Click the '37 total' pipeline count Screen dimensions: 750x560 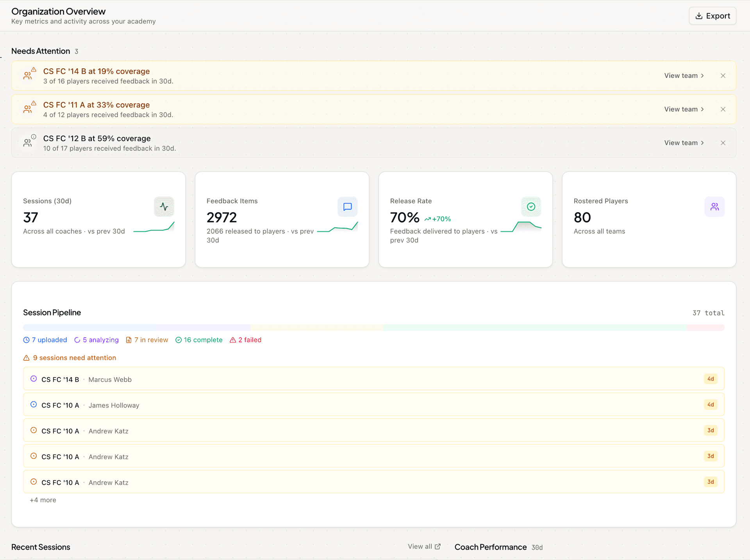pyautogui.click(x=708, y=313)
